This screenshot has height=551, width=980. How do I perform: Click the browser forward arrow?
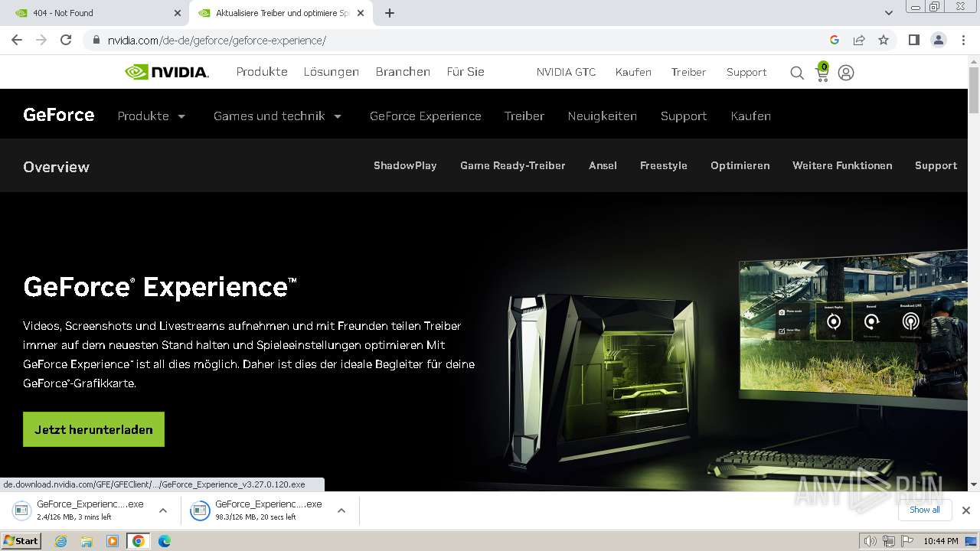[41, 40]
